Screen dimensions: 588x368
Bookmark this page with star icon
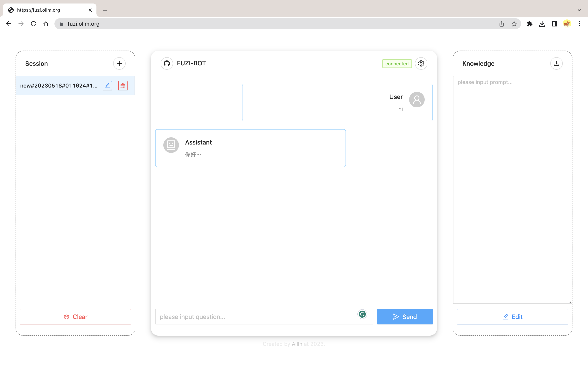click(514, 24)
